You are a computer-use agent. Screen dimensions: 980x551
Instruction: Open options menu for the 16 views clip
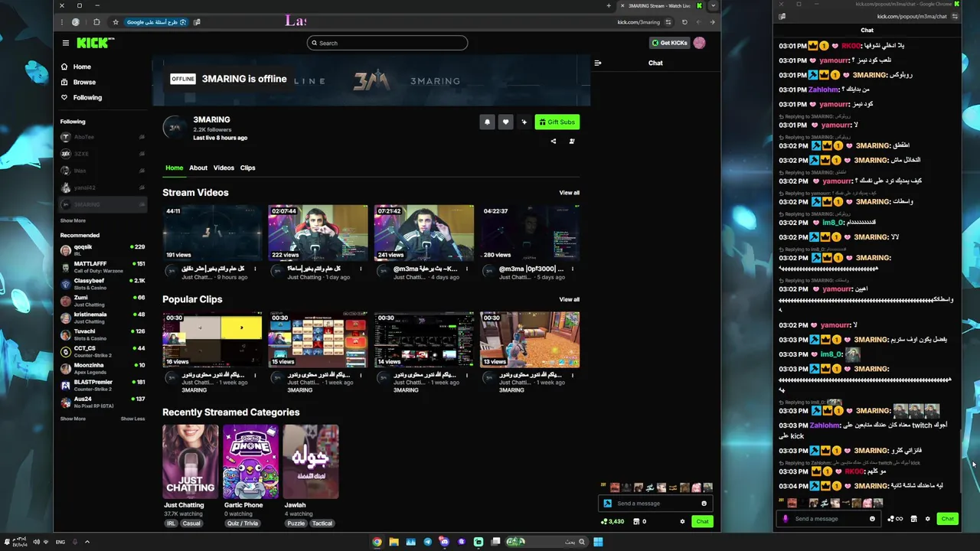(255, 375)
